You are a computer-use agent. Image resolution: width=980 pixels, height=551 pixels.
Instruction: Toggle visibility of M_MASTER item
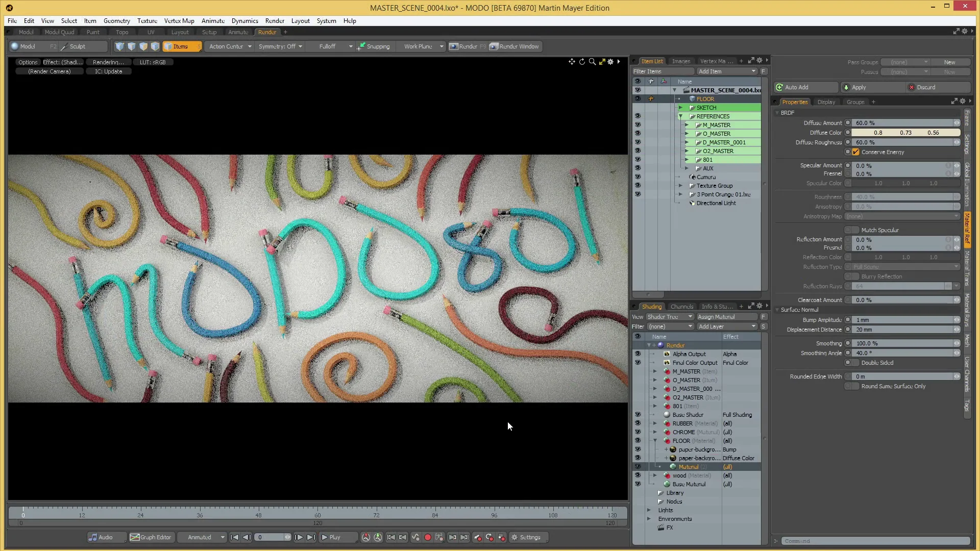638,125
